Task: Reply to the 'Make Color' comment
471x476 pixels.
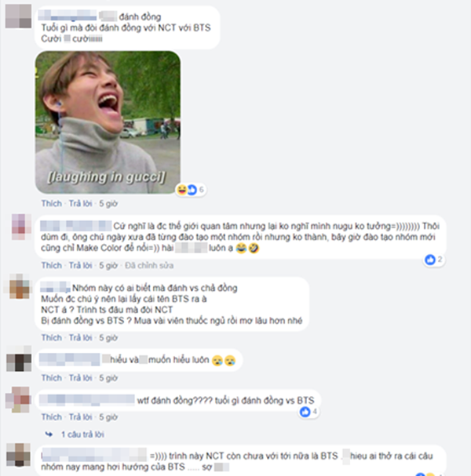Action: click(81, 265)
